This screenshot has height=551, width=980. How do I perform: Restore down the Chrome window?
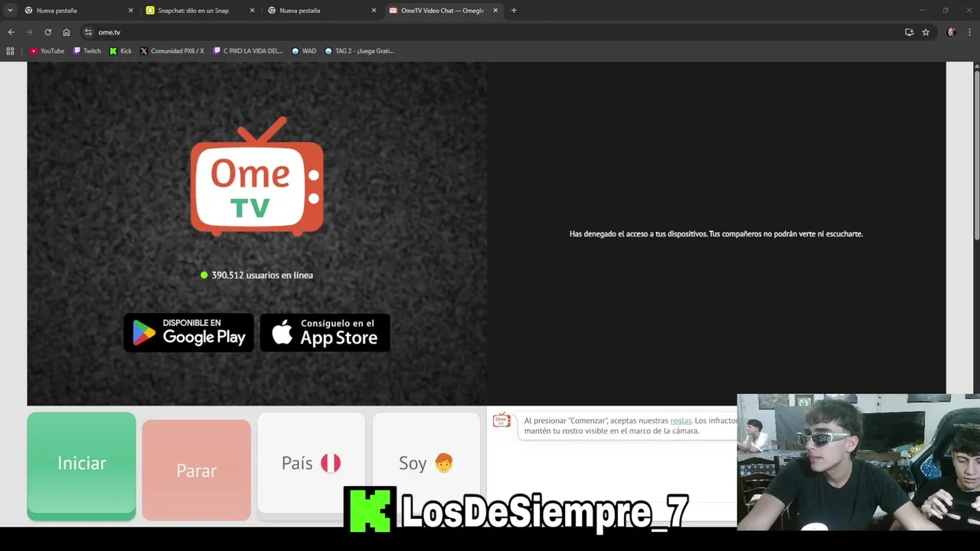946,11
